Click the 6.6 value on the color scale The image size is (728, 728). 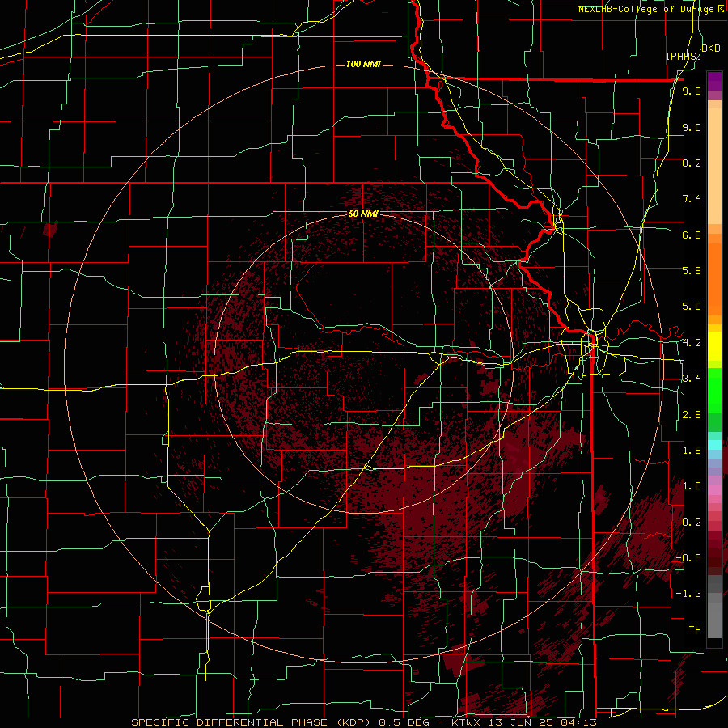(692, 235)
